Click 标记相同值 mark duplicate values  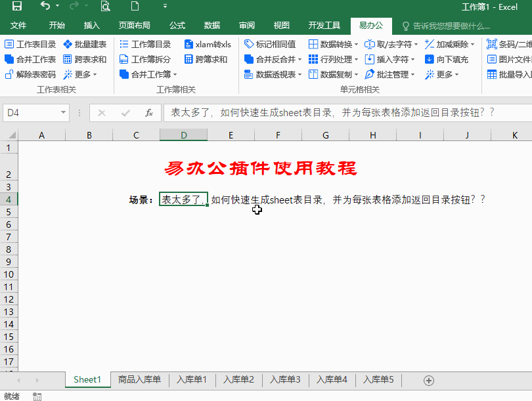click(x=270, y=45)
